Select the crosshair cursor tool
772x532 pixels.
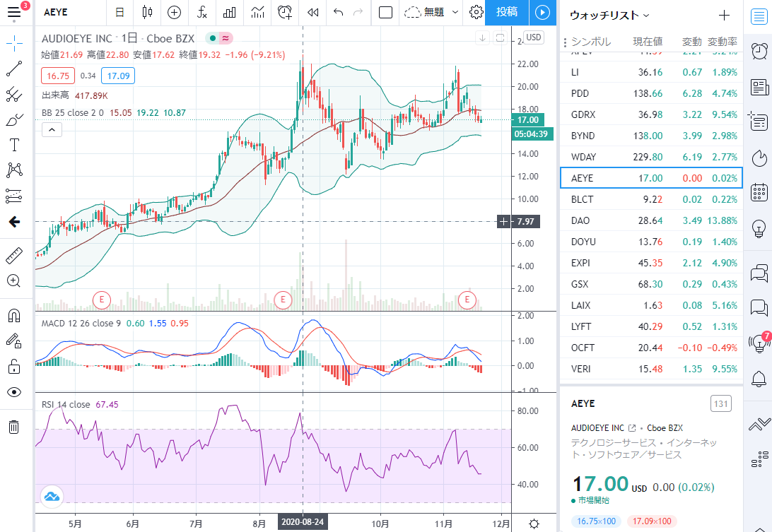pyautogui.click(x=14, y=43)
